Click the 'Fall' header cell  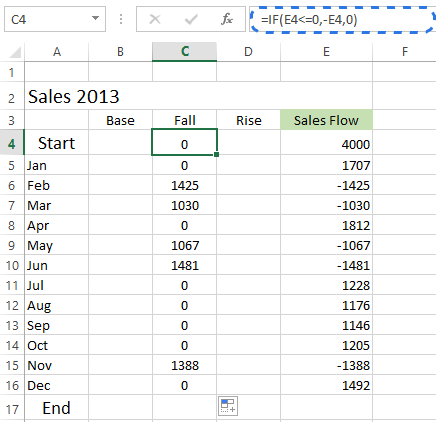pyautogui.click(x=185, y=120)
